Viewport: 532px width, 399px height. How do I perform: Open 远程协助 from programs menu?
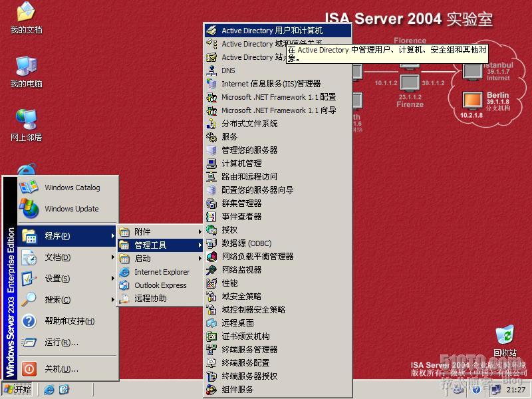click(x=160, y=298)
